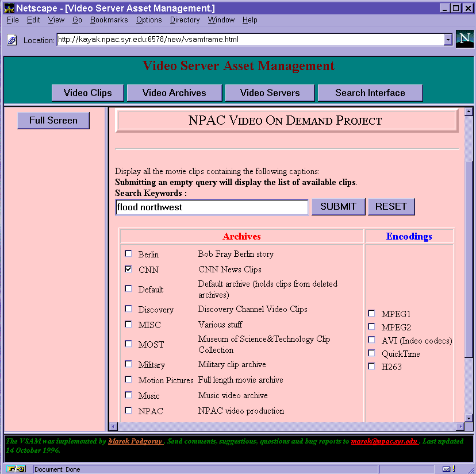This screenshot has height=474, width=476.
Task: Click the 'CNN News Clips' description
Action: 230,269
